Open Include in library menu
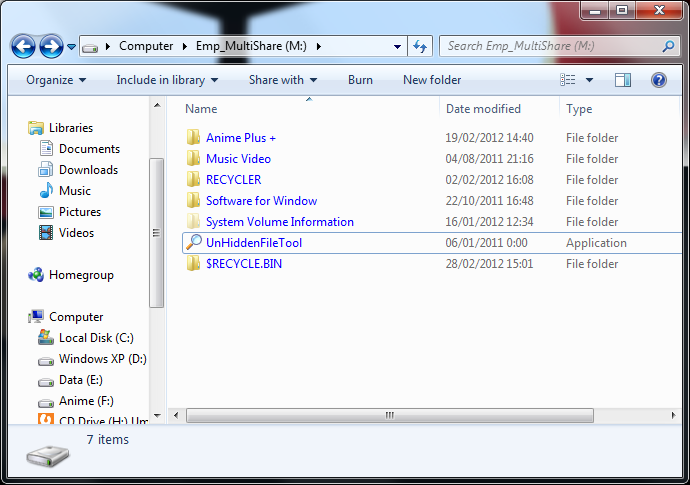This screenshot has width=690, height=485. point(167,80)
